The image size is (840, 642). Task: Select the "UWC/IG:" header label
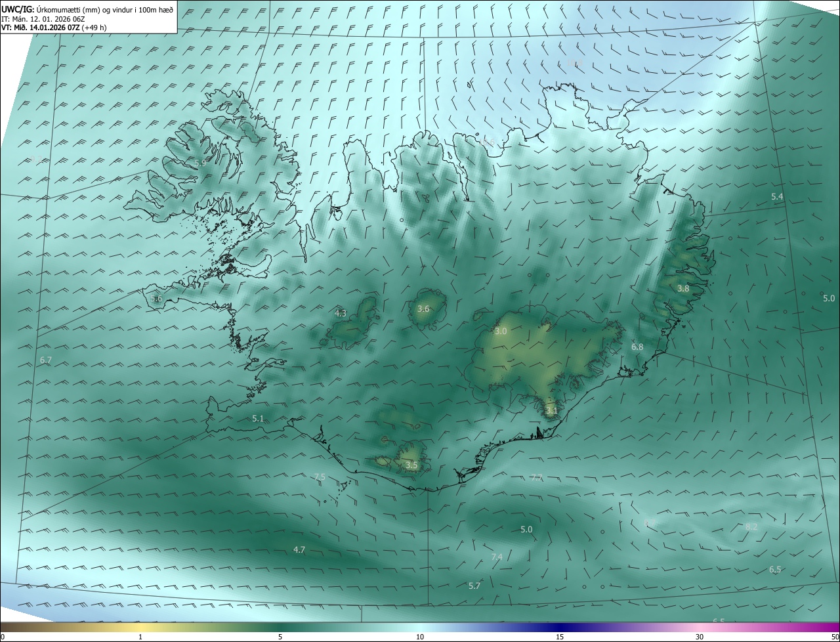[x=18, y=9]
